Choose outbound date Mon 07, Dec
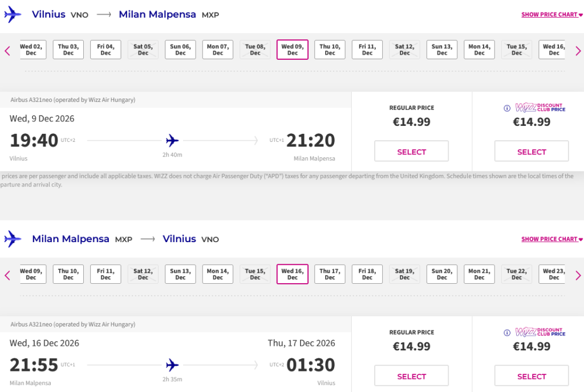 coord(218,50)
